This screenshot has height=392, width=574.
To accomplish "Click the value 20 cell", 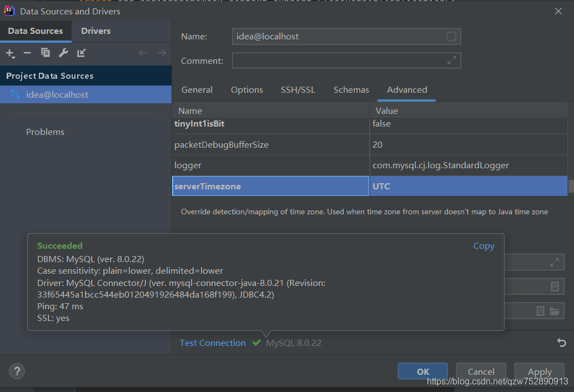I will [469, 144].
